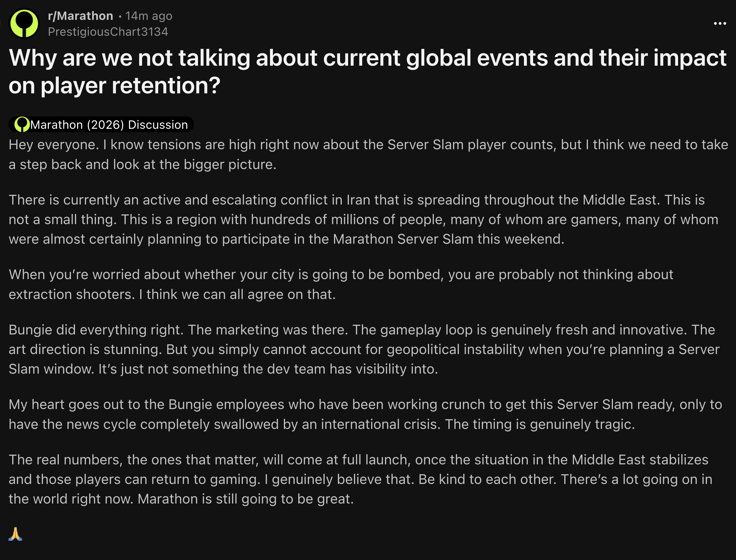This screenshot has height=560, width=736.
Task: Click the green logo inside the flair tag
Action: click(22, 124)
